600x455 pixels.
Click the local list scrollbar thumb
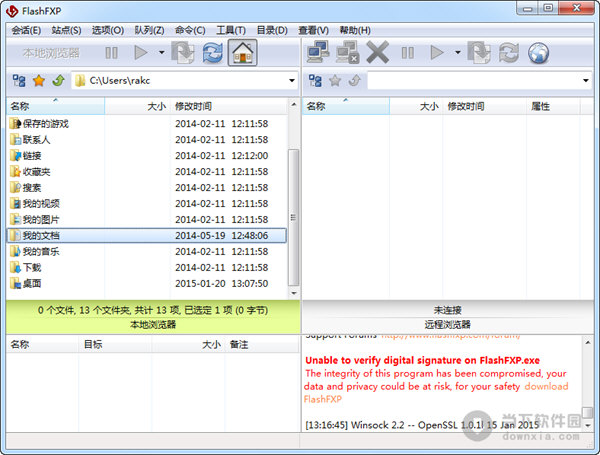[x=293, y=217]
